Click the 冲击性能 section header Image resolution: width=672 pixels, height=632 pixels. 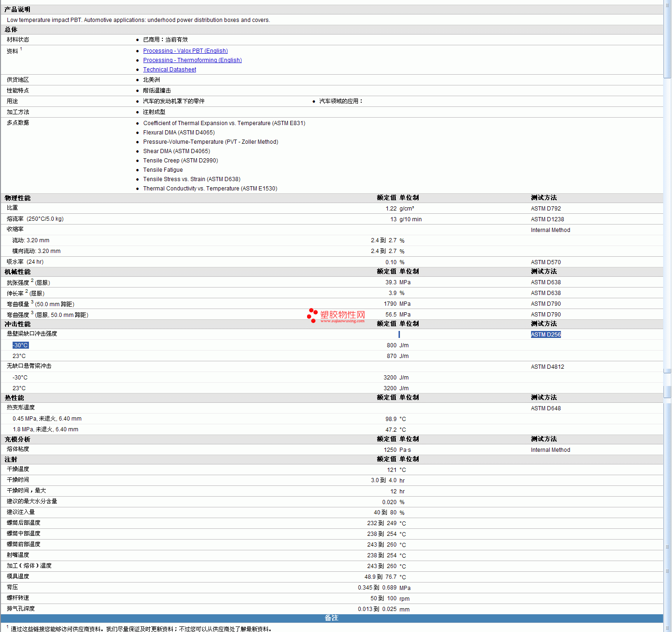pos(18,324)
